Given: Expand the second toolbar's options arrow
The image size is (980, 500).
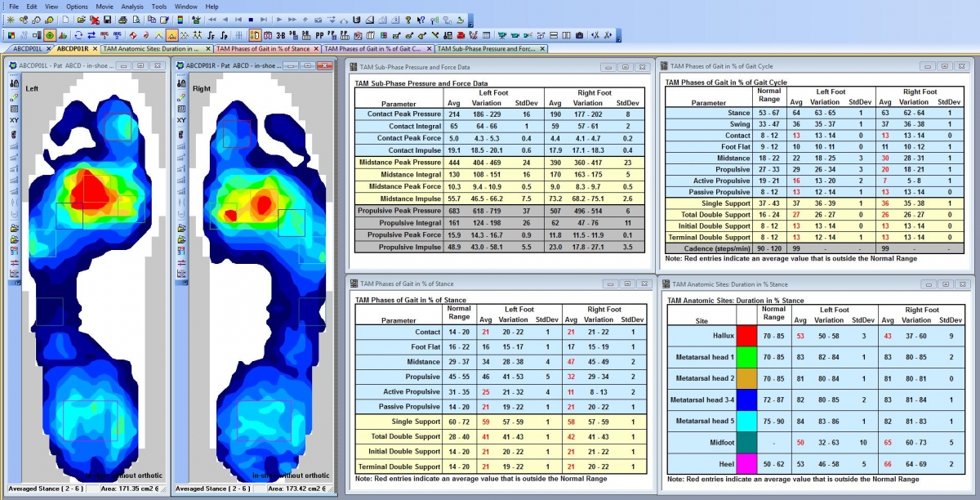Looking at the screenshot, I should [617, 35].
